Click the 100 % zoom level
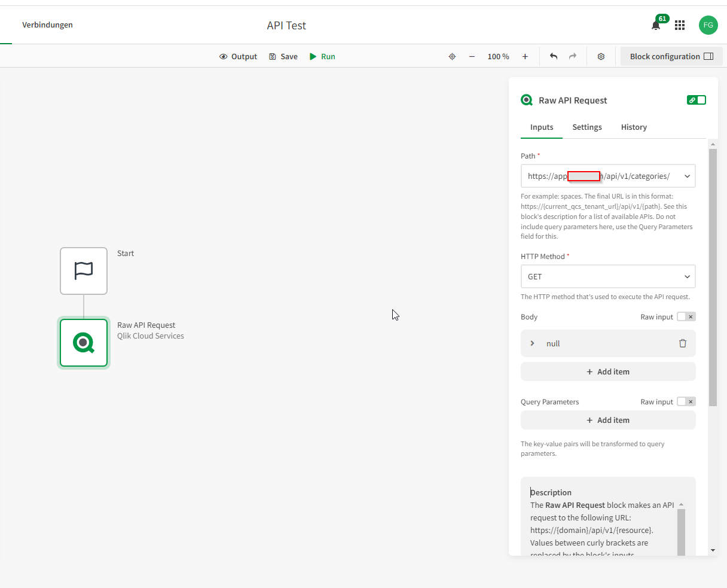 pyautogui.click(x=498, y=56)
